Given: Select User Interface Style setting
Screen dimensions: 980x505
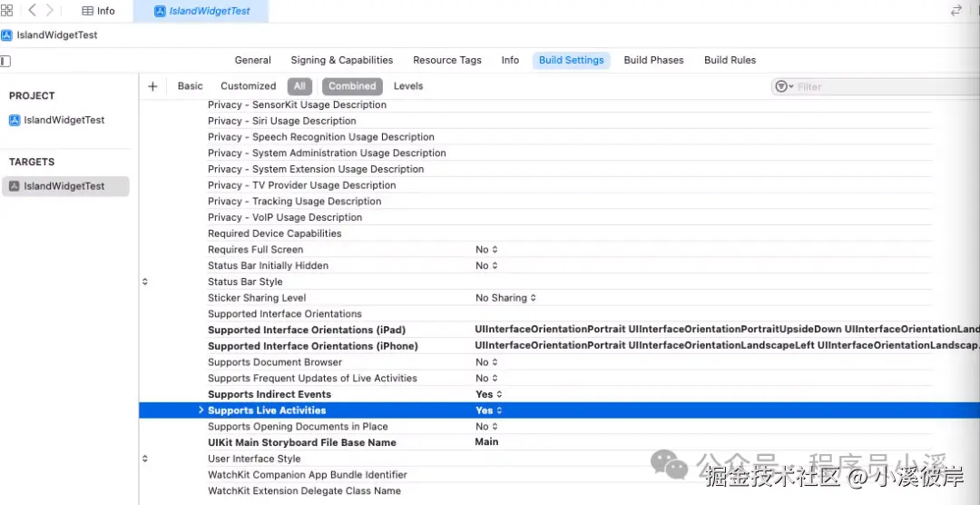Looking at the screenshot, I should point(254,459).
